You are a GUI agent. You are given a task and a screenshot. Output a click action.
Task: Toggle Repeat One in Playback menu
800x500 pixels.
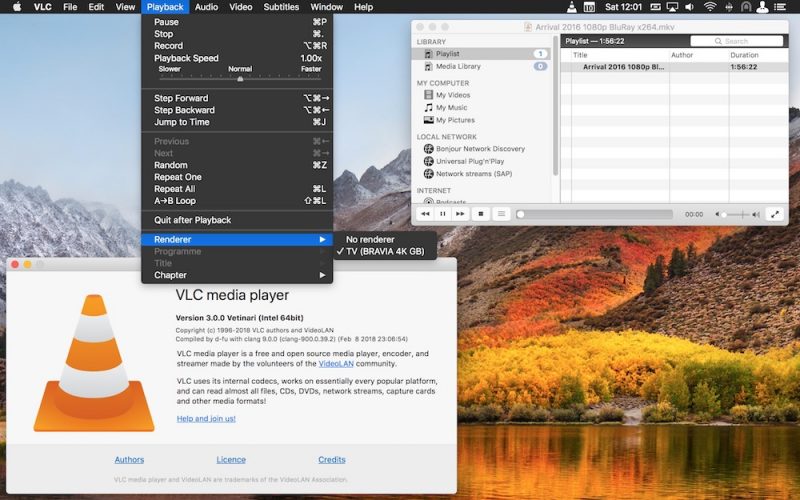pyautogui.click(x=237, y=177)
